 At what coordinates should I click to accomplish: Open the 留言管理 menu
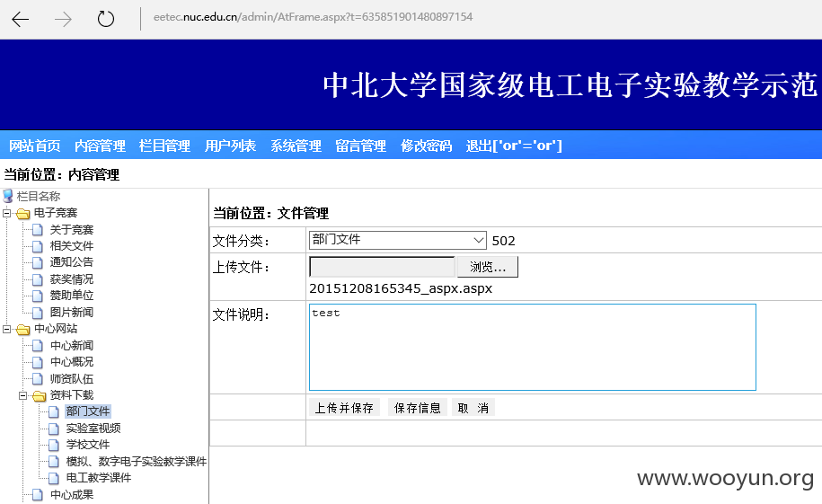(x=360, y=146)
